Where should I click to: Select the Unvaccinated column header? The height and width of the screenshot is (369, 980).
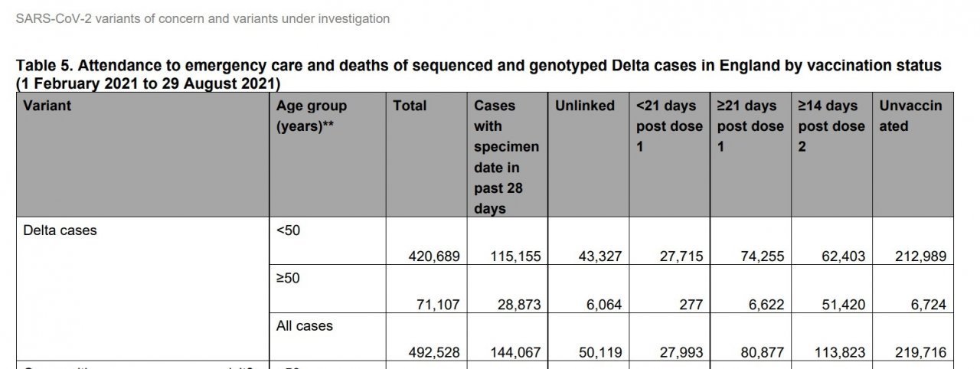tap(910, 116)
